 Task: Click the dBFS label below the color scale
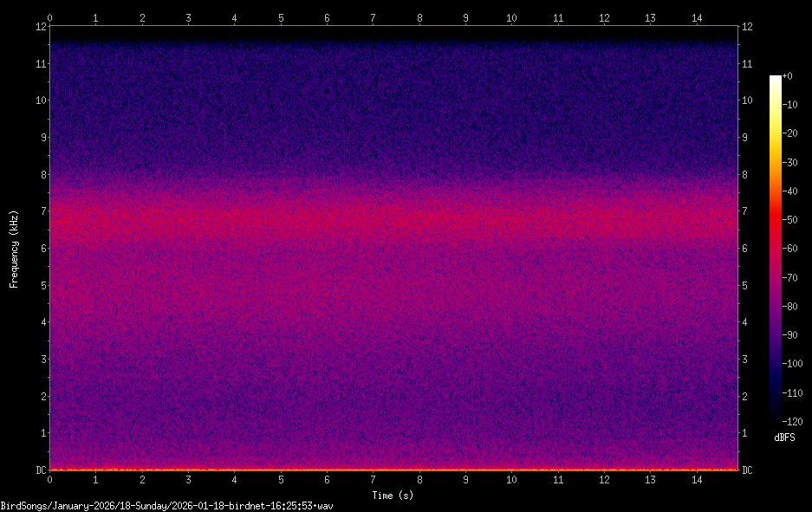(x=784, y=438)
